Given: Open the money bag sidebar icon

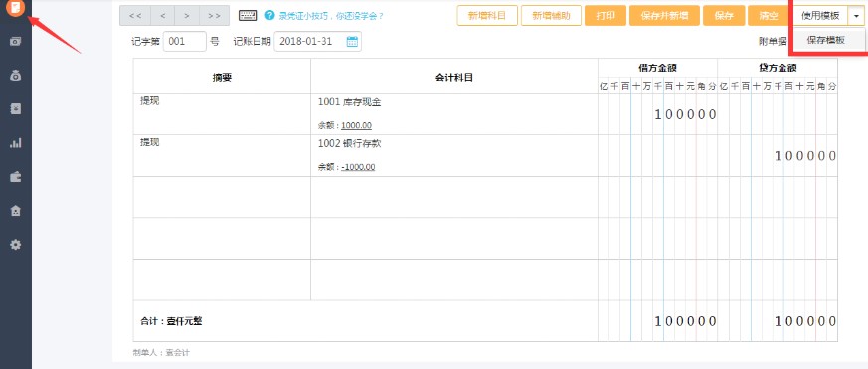Looking at the screenshot, I should coord(16,75).
